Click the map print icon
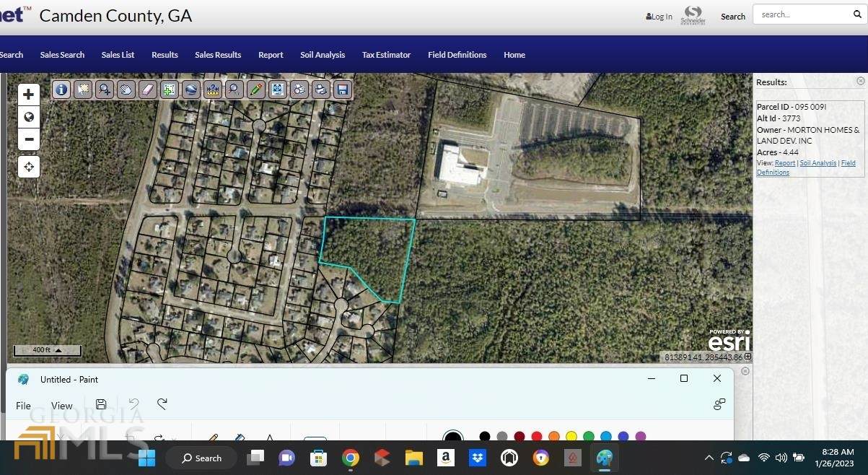Viewport: 868px width, 475px height. [321, 90]
